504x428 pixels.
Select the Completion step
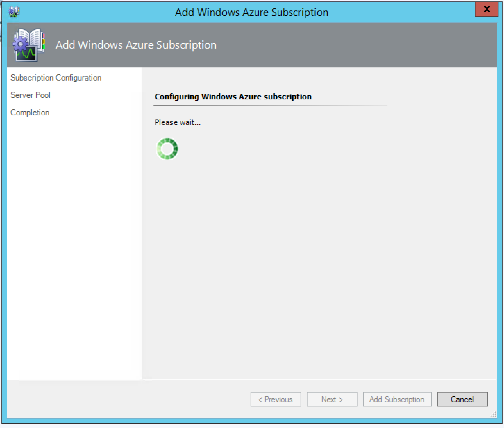point(30,113)
